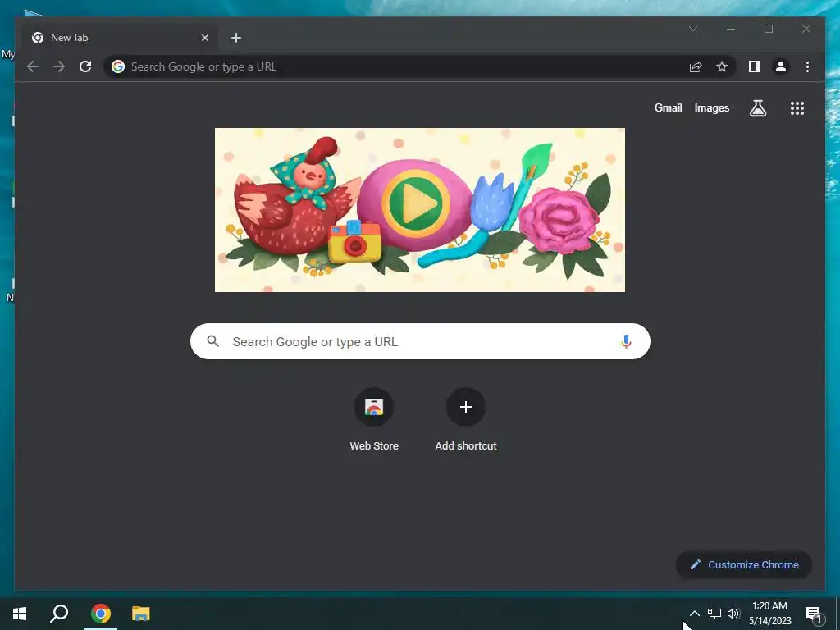
Task: Click the Google icon in address bar
Action: [x=118, y=66]
